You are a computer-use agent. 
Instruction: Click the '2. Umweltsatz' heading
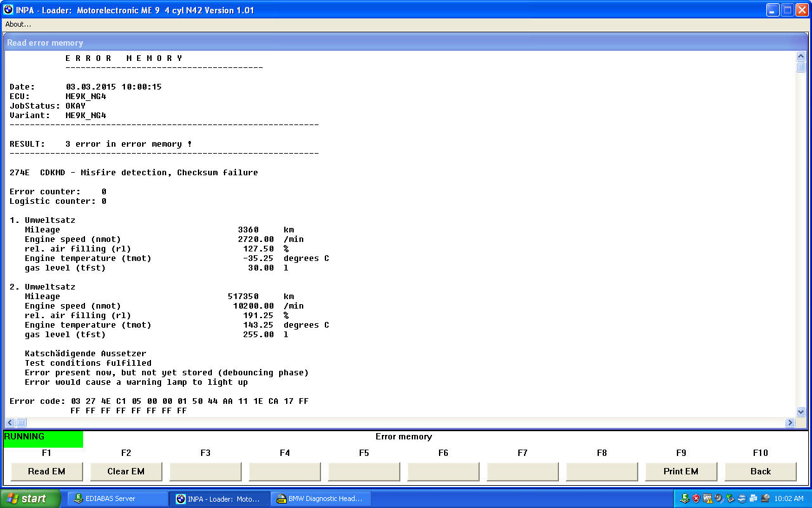pyautogui.click(x=43, y=286)
